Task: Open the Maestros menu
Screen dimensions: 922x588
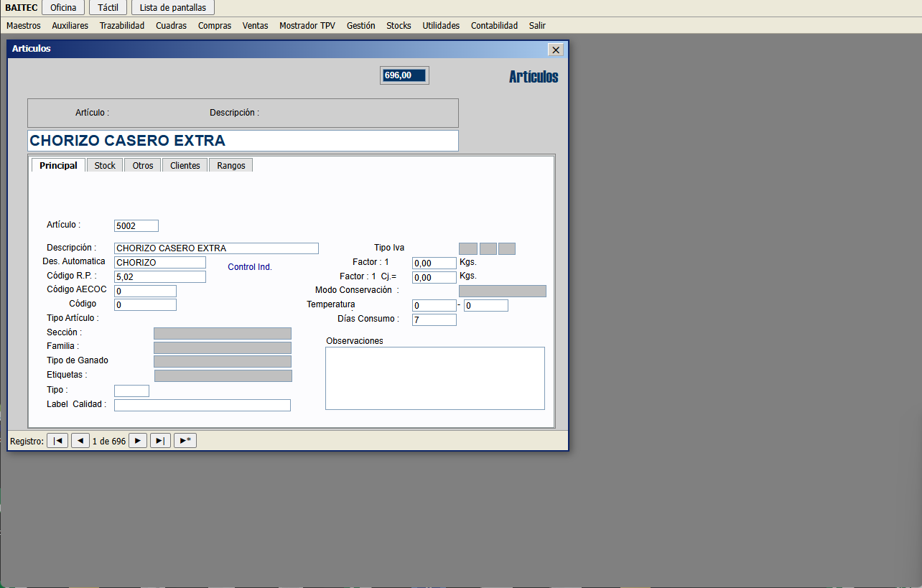Action: 24,25
